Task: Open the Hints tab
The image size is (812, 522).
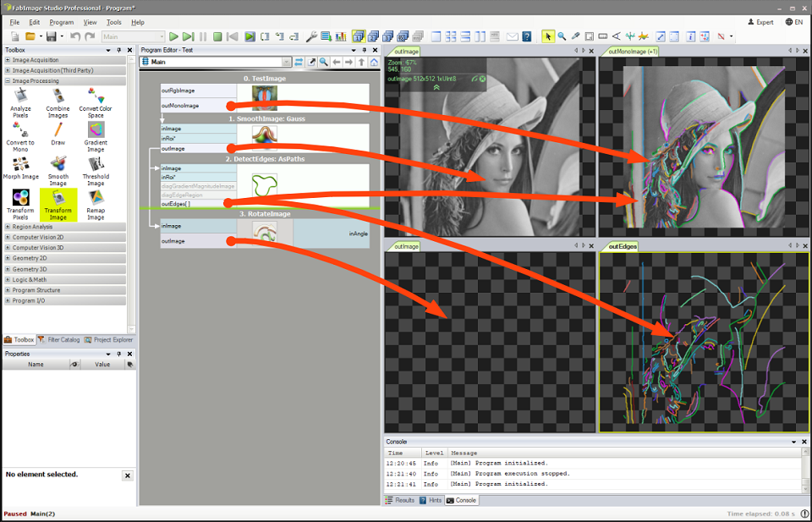Action: [431, 500]
